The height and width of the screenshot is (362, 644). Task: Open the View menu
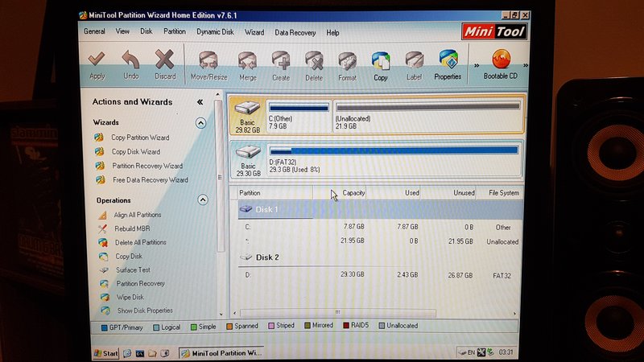click(122, 31)
